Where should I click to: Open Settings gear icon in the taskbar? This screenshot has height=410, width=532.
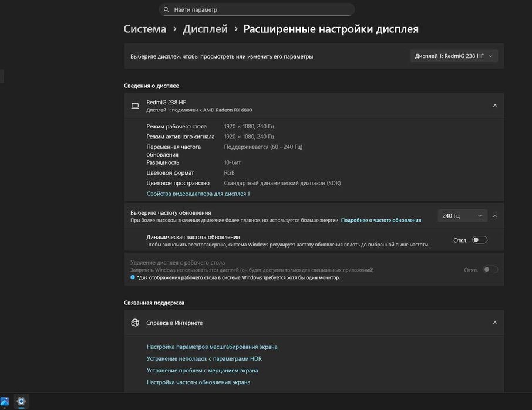(x=21, y=401)
